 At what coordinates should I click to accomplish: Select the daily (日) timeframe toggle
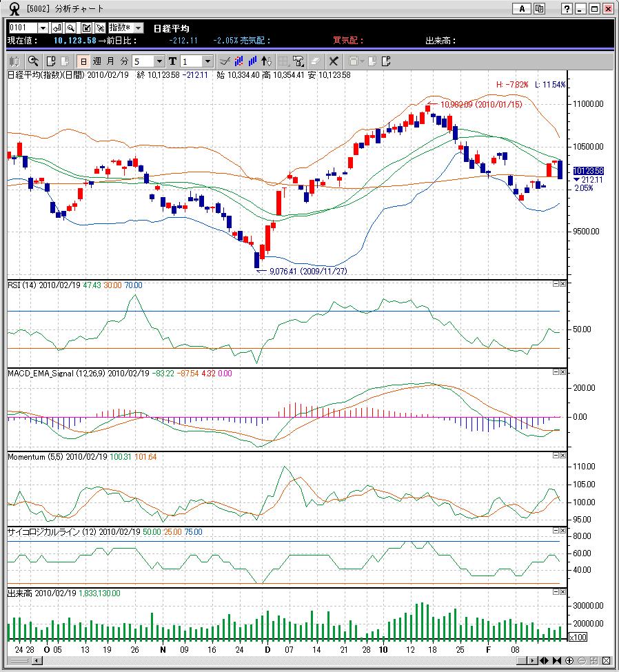click(84, 61)
